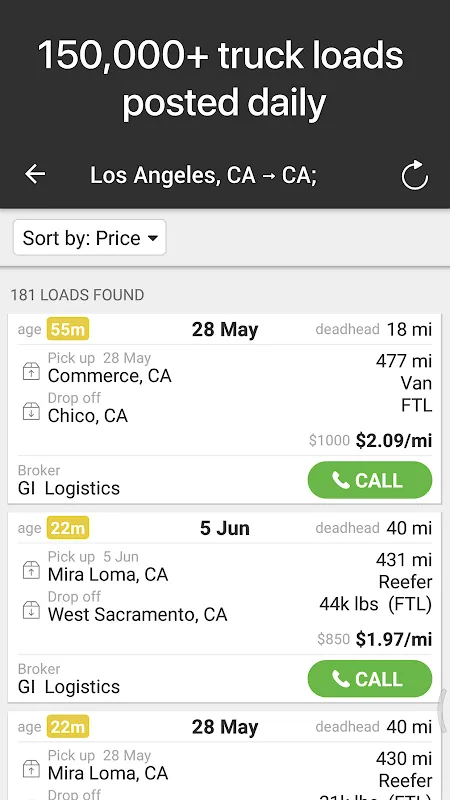
Task: Open the Sort by: Price dropdown
Action: pos(90,238)
